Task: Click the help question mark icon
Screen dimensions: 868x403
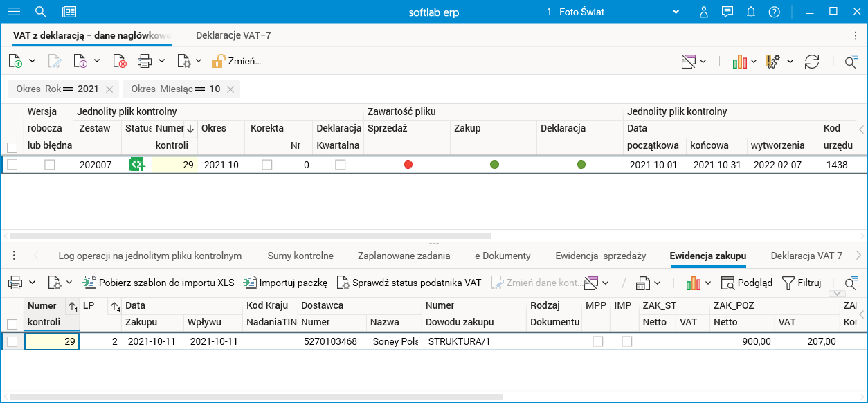Action: point(775,12)
